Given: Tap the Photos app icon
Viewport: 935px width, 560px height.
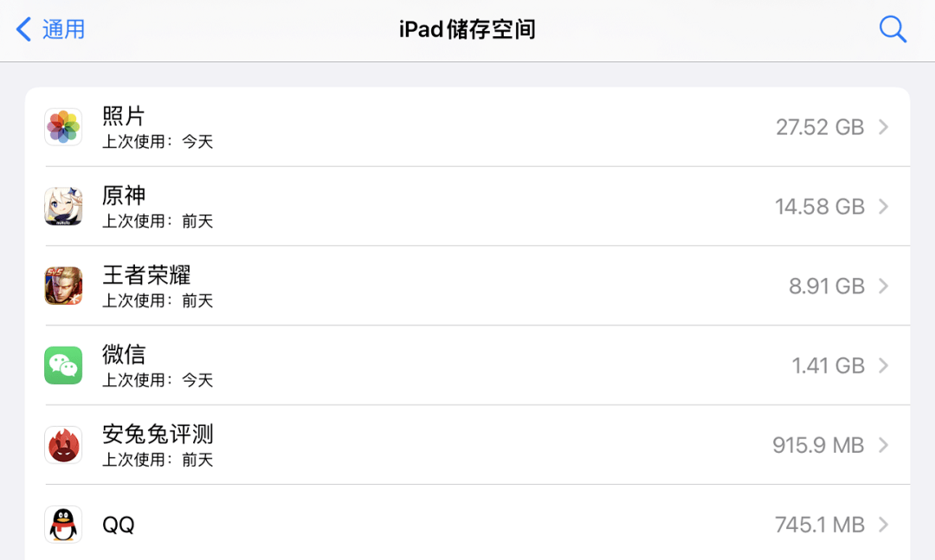Looking at the screenshot, I should tap(63, 127).
